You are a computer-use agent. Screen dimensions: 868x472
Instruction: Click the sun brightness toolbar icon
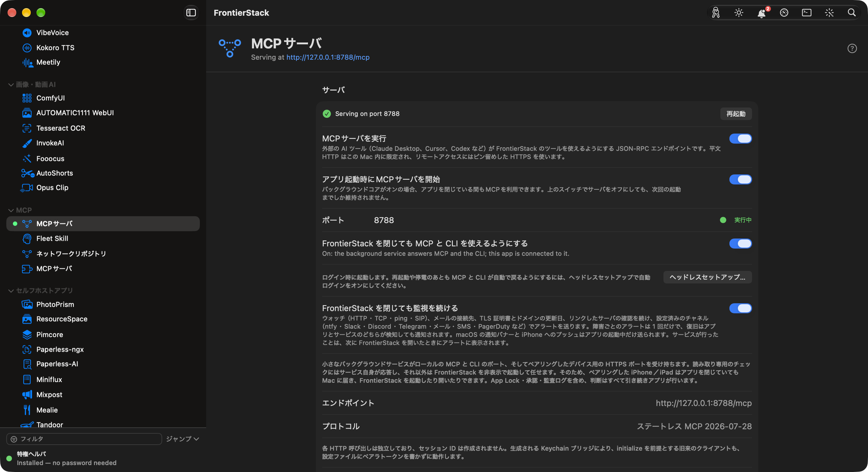[739, 13]
